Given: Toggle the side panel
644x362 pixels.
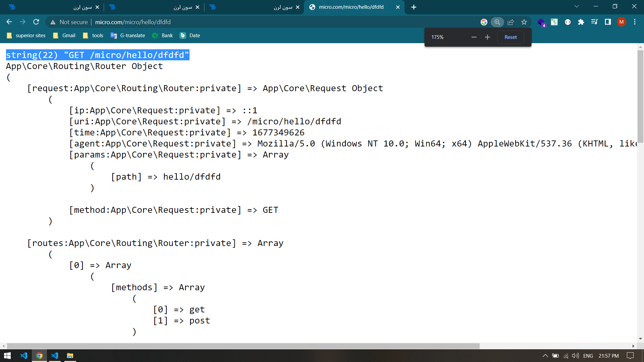Looking at the screenshot, I should [x=608, y=22].
